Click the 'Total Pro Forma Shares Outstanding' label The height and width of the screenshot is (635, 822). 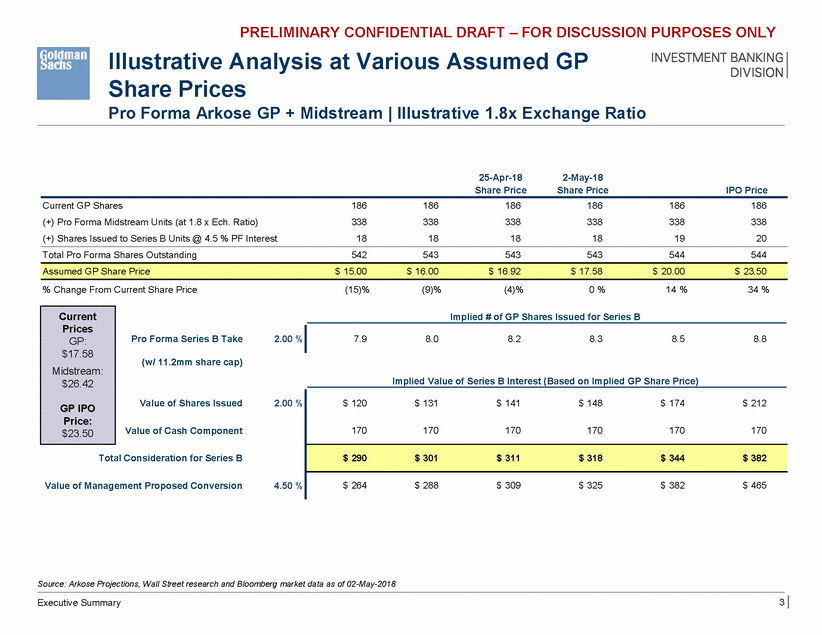[x=119, y=255]
